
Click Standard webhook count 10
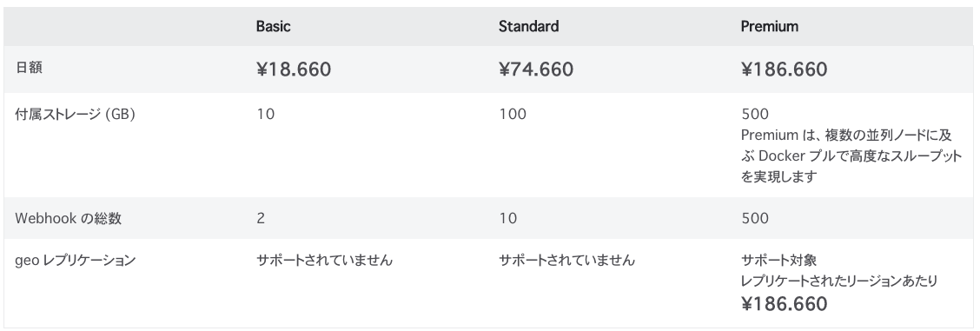coord(507,219)
